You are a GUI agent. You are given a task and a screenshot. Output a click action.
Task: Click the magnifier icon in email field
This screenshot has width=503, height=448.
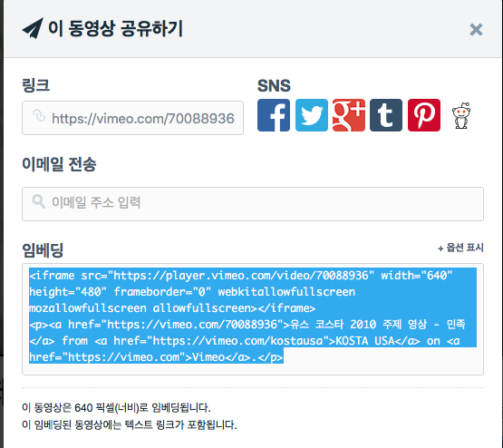pyautogui.click(x=38, y=201)
